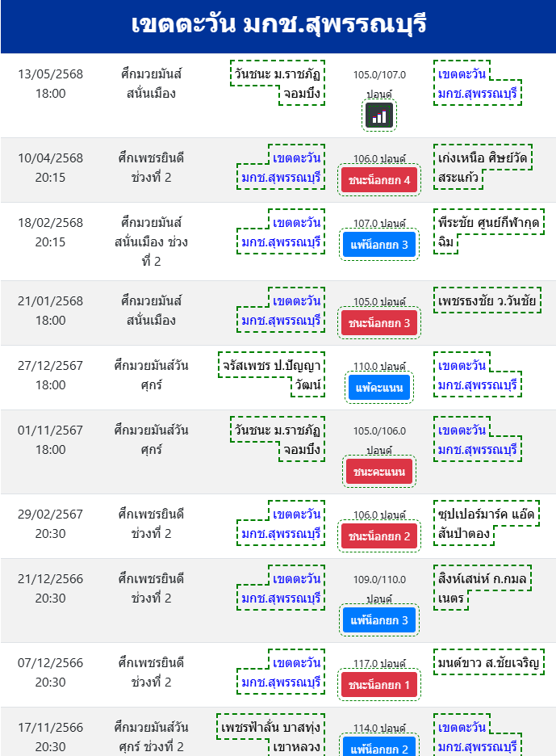Viewport: 556px width, 756px height.
Task: Open opponent link ซุปเปอร์มาร์ค แอ๊ดสันป่าตอง
Action: (486, 523)
